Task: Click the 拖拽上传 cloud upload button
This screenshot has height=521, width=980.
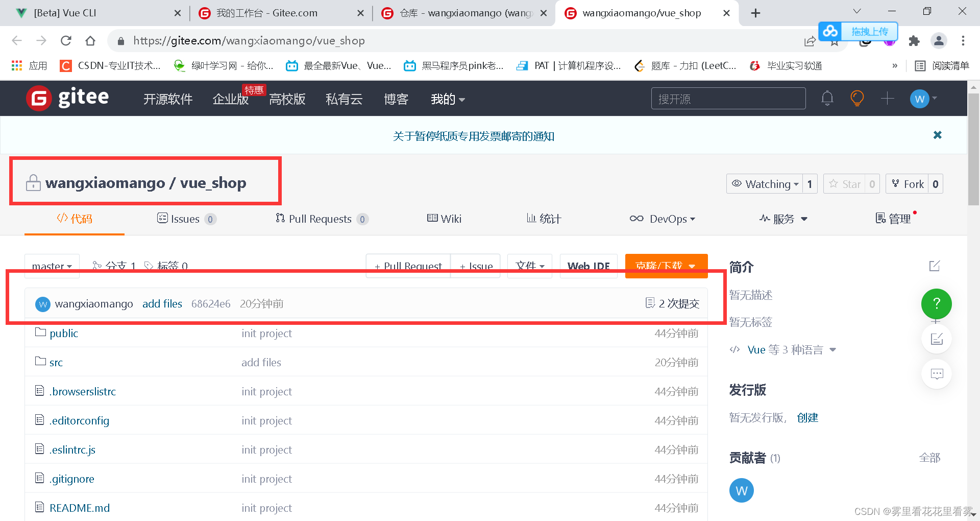Action: tap(857, 31)
